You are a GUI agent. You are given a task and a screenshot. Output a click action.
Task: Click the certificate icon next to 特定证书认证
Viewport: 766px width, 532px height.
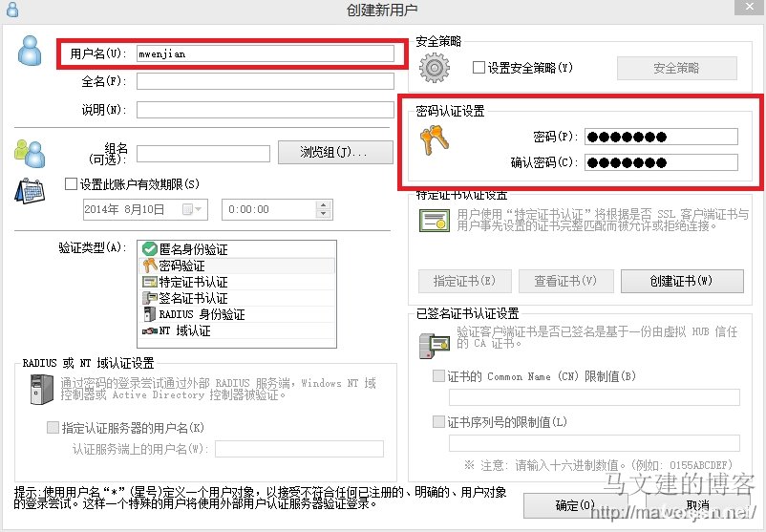[150, 282]
